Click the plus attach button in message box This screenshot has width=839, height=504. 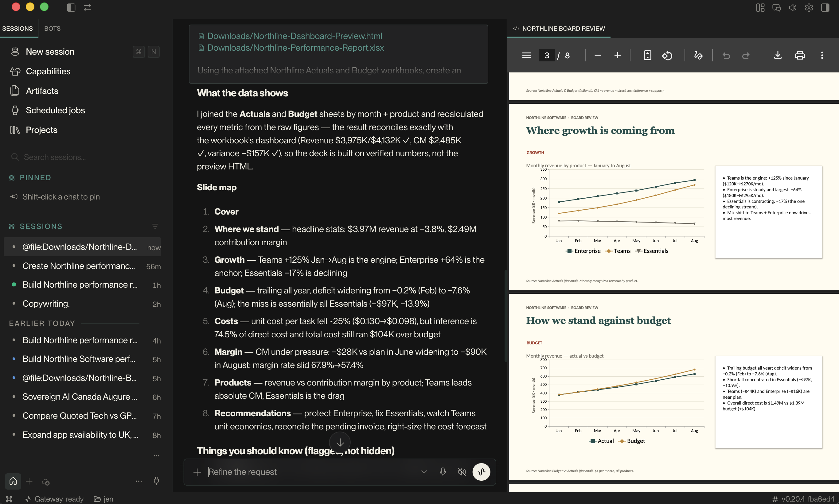pyautogui.click(x=197, y=472)
